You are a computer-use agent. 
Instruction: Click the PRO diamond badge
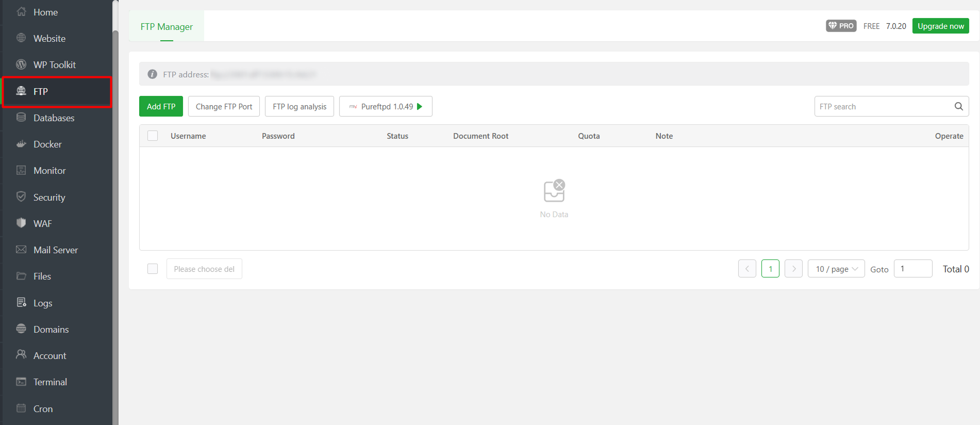pyautogui.click(x=841, y=26)
